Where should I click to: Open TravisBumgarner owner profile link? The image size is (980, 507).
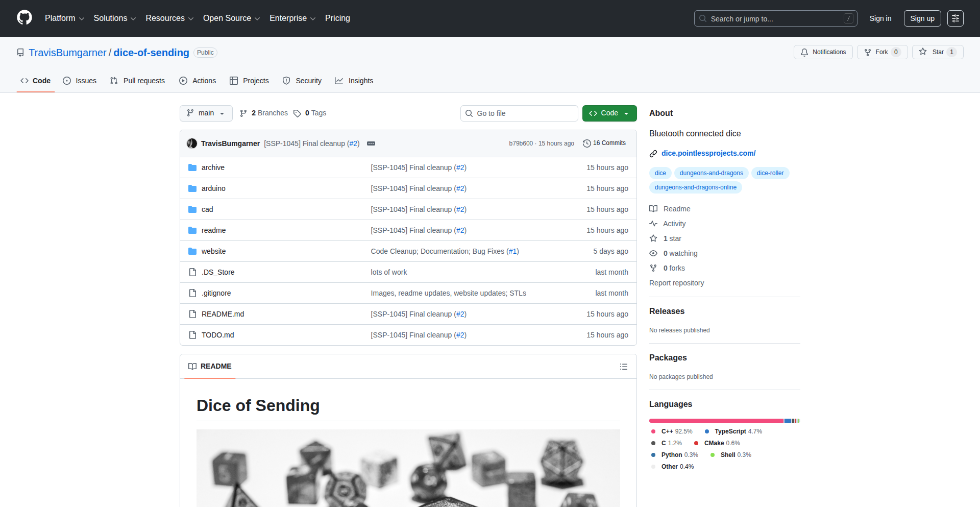(x=67, y=53)
